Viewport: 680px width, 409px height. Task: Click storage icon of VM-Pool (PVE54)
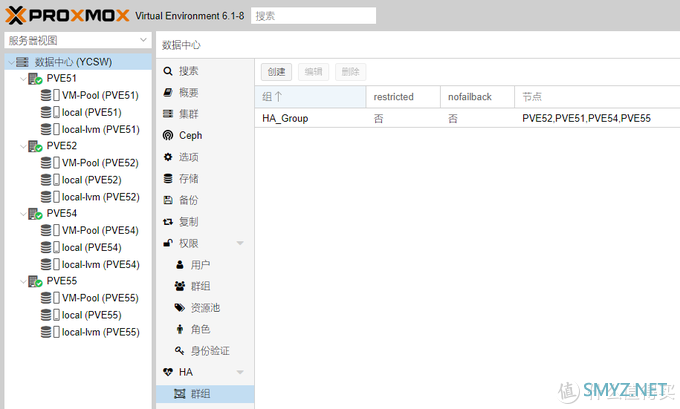50,230
